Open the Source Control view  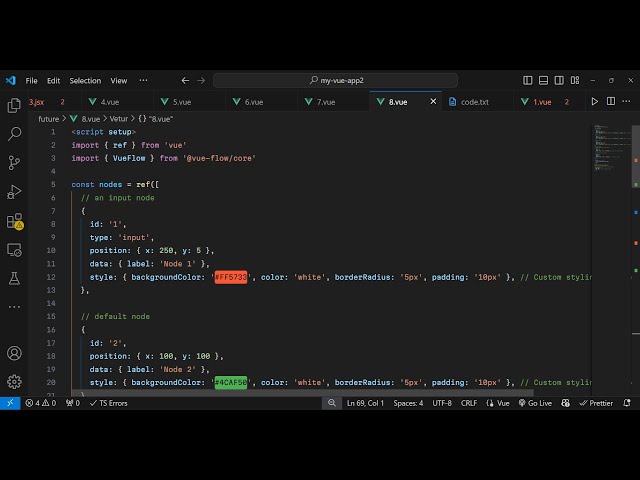coord(14,162)
